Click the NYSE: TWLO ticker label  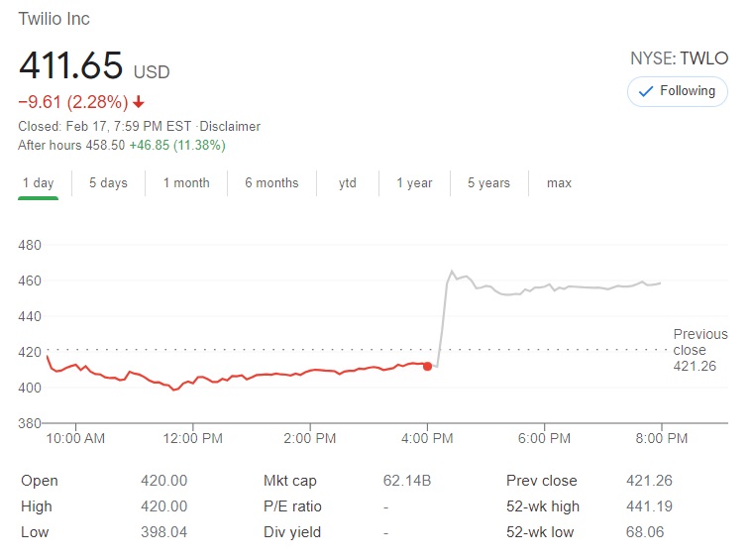[x=679, y=58]
